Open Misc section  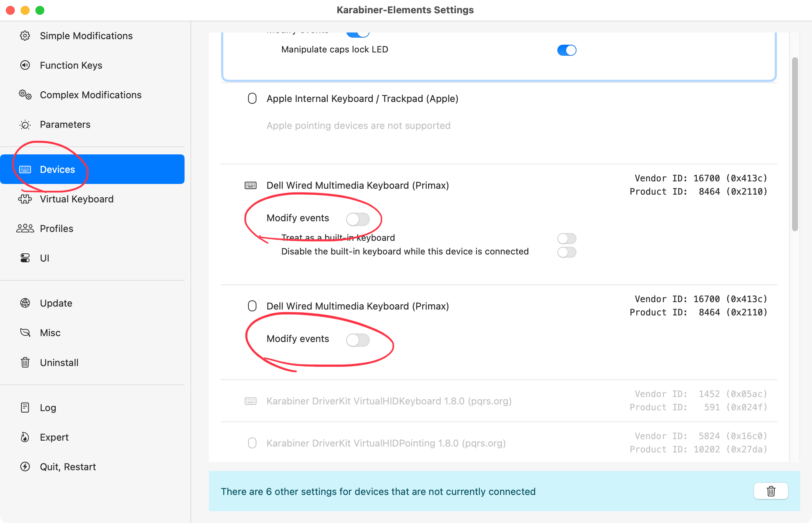point(92,333)
